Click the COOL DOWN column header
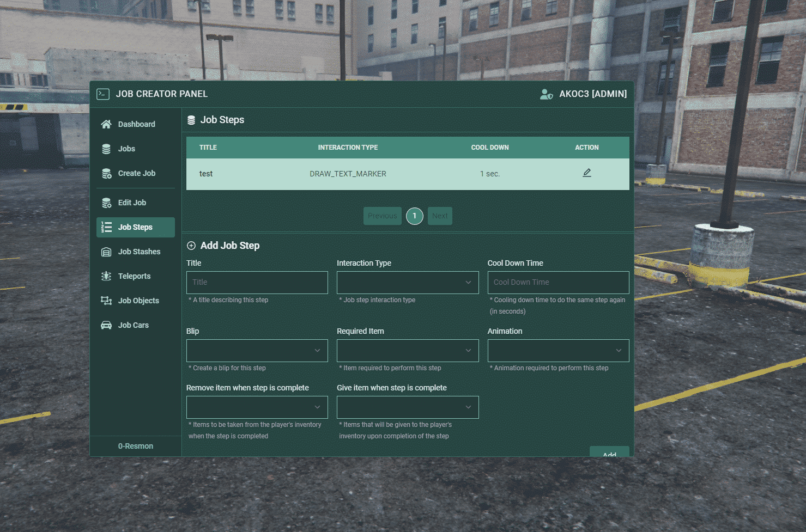 coord(490,148)
